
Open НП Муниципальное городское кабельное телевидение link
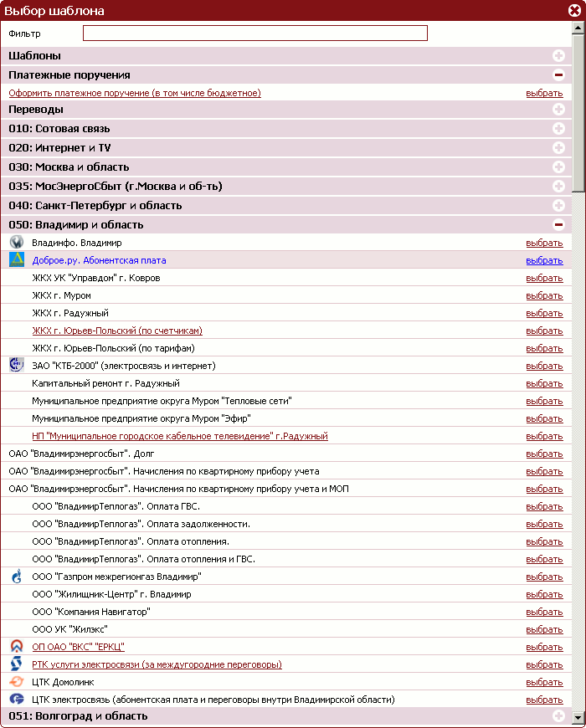180,436
